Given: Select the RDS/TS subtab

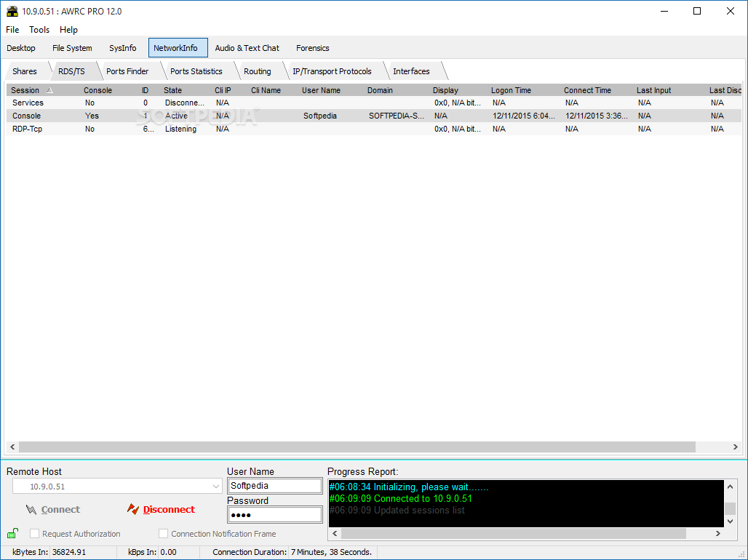Looking at the screenshot, I should [71, 71].
